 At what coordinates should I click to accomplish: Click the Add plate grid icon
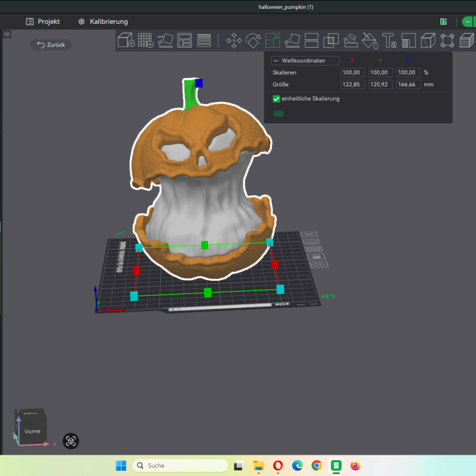click(145, 40)
